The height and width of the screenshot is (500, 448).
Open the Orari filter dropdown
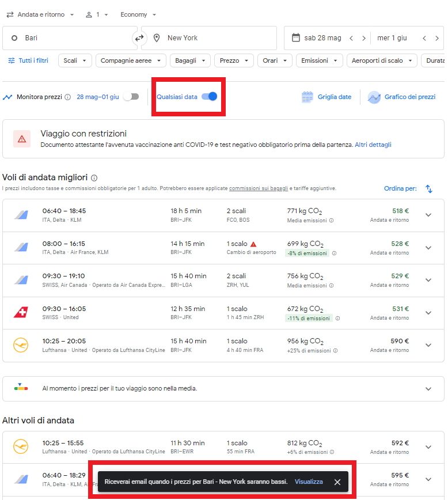(x=275, y=60)
